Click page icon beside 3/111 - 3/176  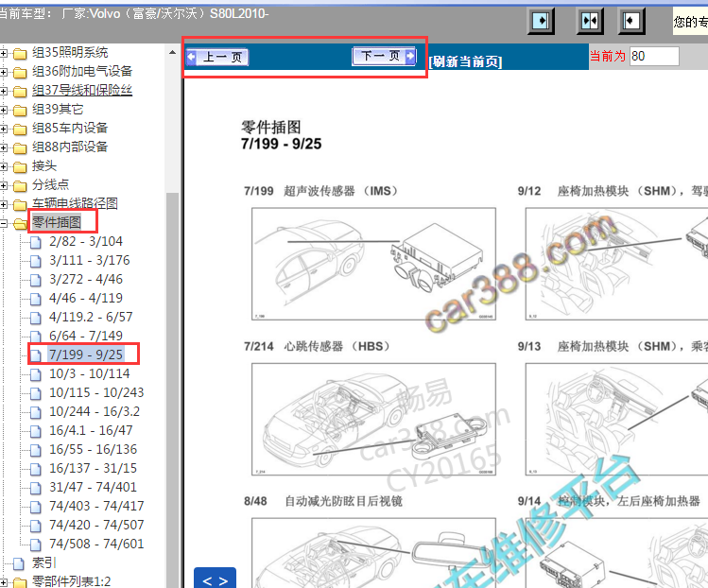point(36,262)
